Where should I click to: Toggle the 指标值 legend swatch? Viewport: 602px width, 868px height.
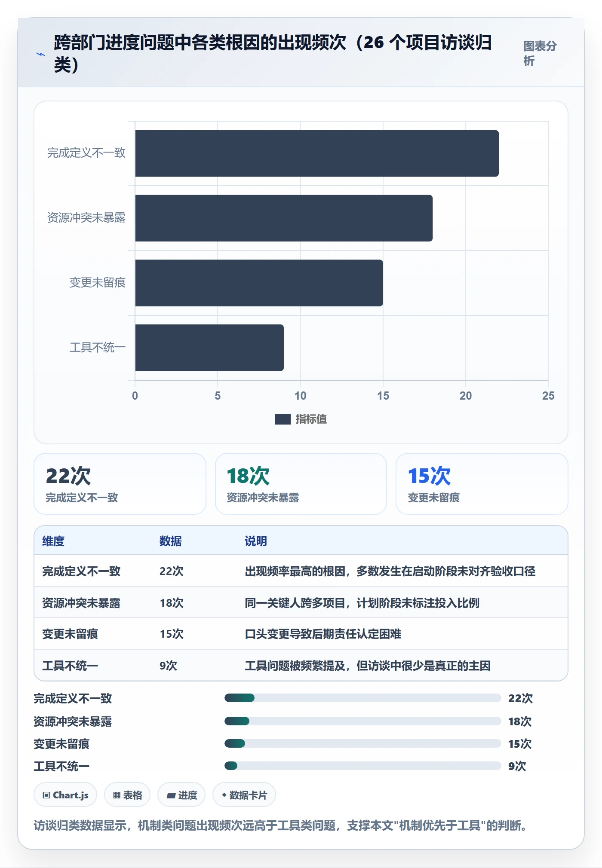[x=283, y=419]
